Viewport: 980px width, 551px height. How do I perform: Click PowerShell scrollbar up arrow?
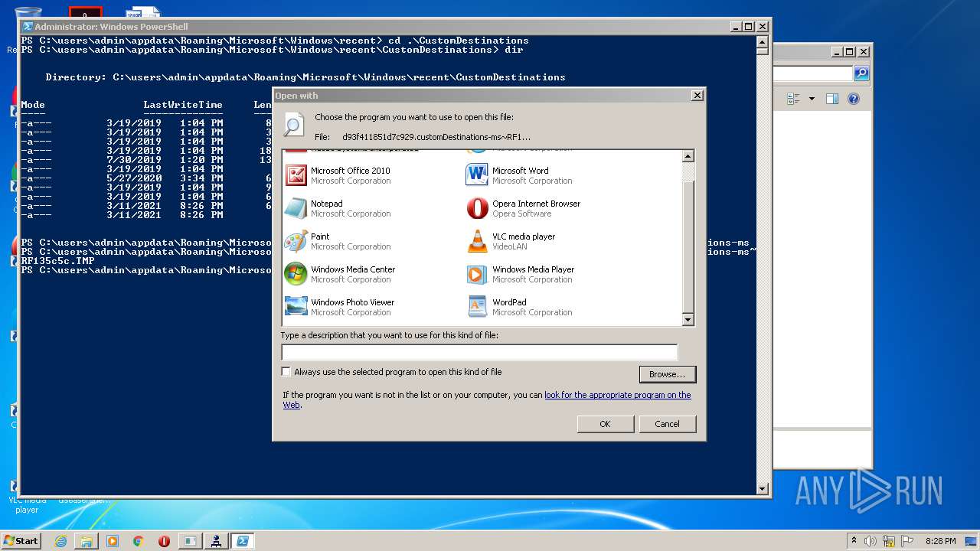[x=762, y=41]
